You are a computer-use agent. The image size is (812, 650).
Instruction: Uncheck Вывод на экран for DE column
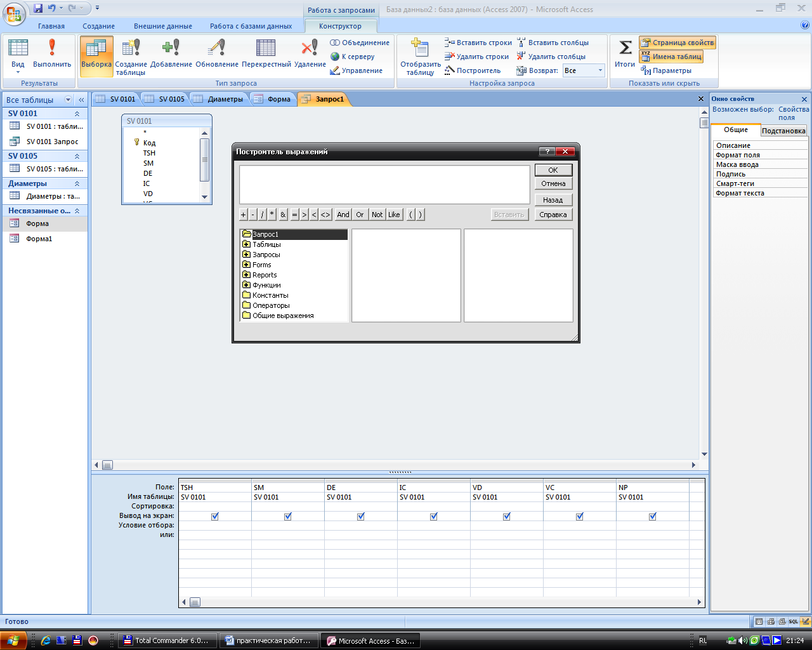(x=361, y=516)
